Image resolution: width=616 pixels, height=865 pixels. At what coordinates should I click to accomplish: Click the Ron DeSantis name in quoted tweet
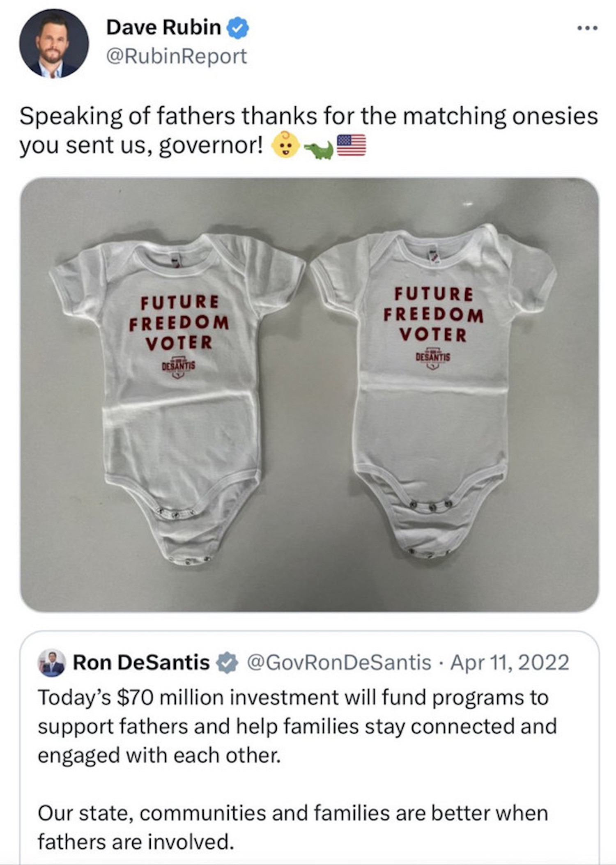(x=141, y=663)
